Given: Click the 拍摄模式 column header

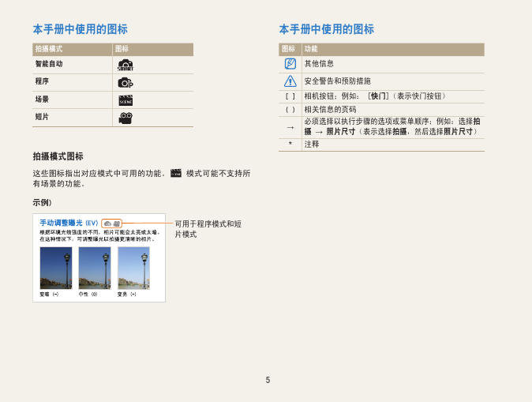Looking at the screenshot, I should pyautogui.click(x=49, y=49).
